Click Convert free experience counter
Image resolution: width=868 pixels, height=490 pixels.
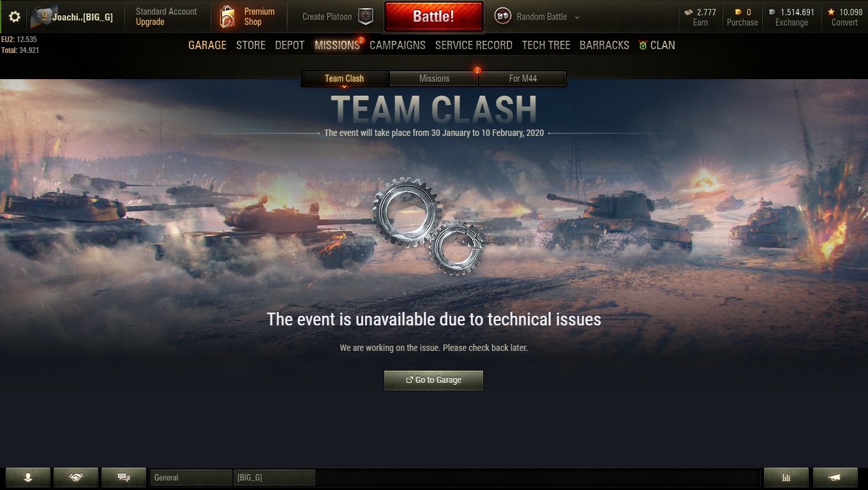click(844, 17)
